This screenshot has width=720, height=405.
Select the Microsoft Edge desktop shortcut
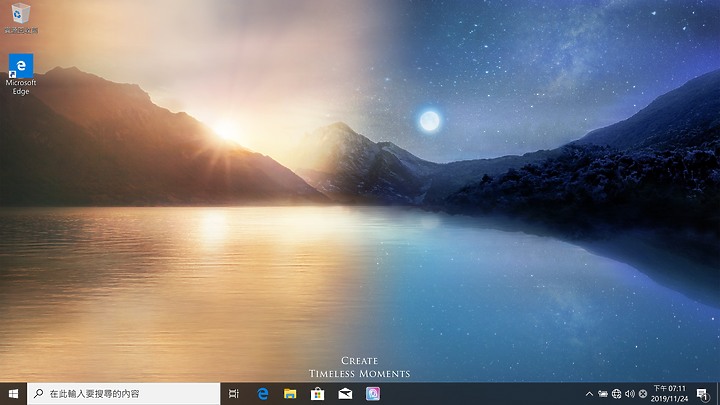(x=21, y=74)
